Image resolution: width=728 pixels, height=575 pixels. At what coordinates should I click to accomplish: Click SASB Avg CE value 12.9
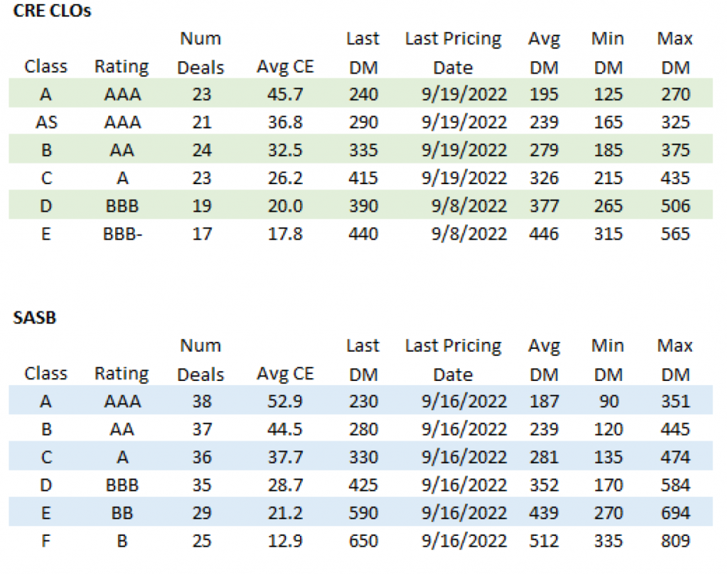pos(285,541)
